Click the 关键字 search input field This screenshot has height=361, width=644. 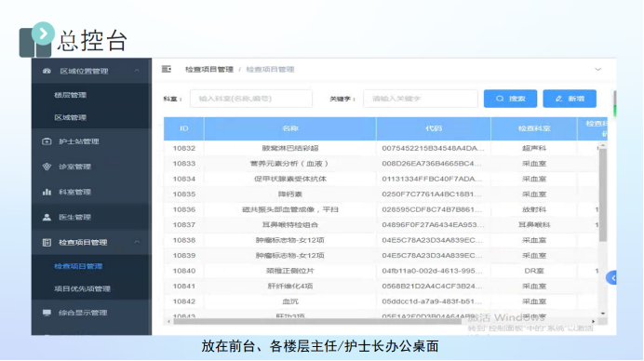(x=420, y=99)
